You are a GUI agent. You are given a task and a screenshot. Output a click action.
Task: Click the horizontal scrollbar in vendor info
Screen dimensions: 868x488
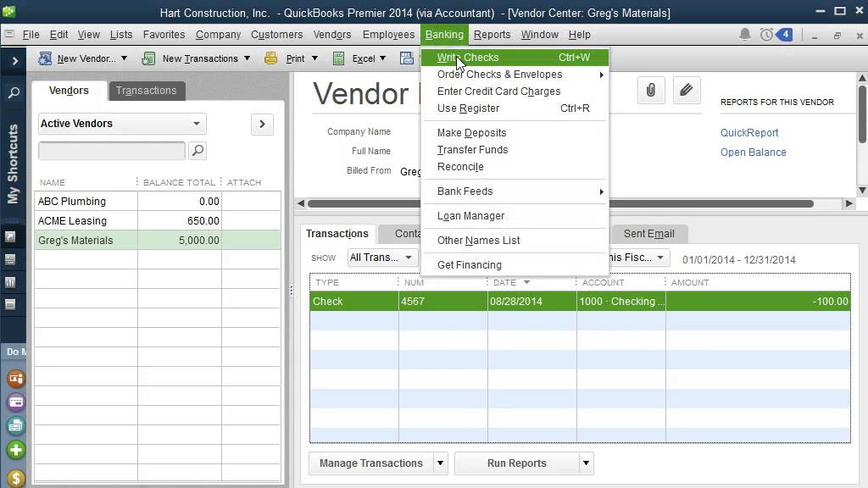pos(560,203)
